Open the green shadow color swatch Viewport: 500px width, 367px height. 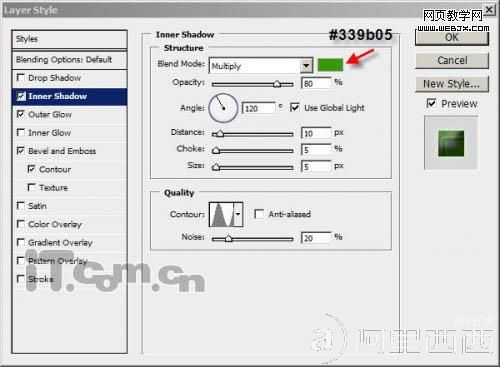click(330, 65)
